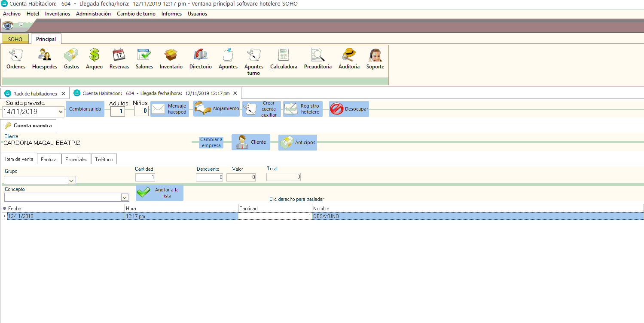Select the DESAYUNO row in the list
Screen dimensions: 644x323
[x=326, y=216]
